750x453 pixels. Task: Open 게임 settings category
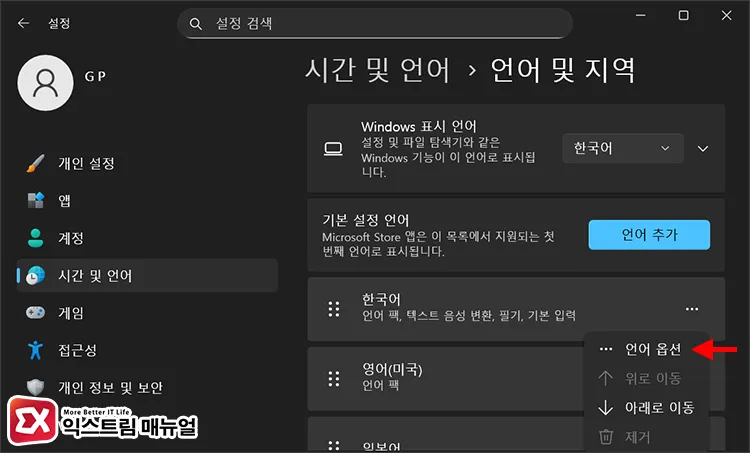(x=147, y=313)
